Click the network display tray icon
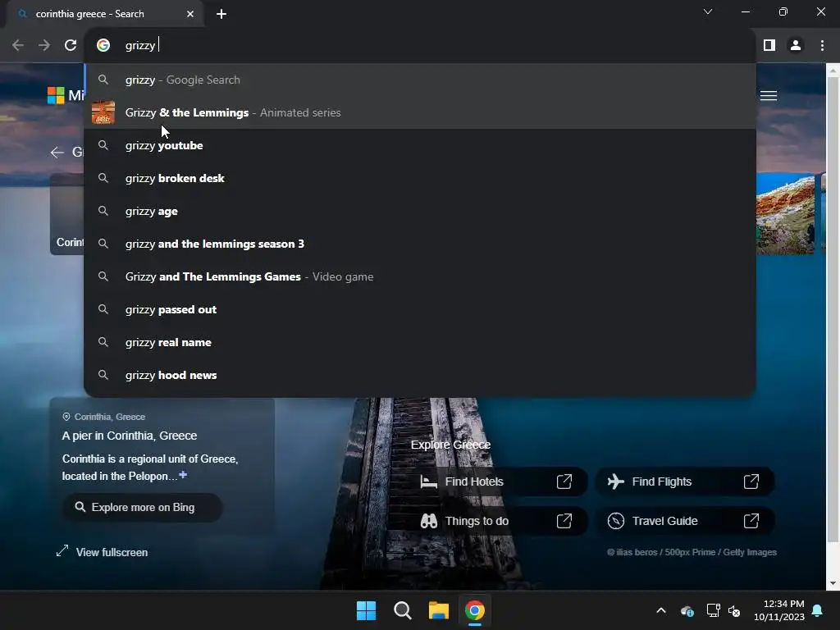 point(713,610)
